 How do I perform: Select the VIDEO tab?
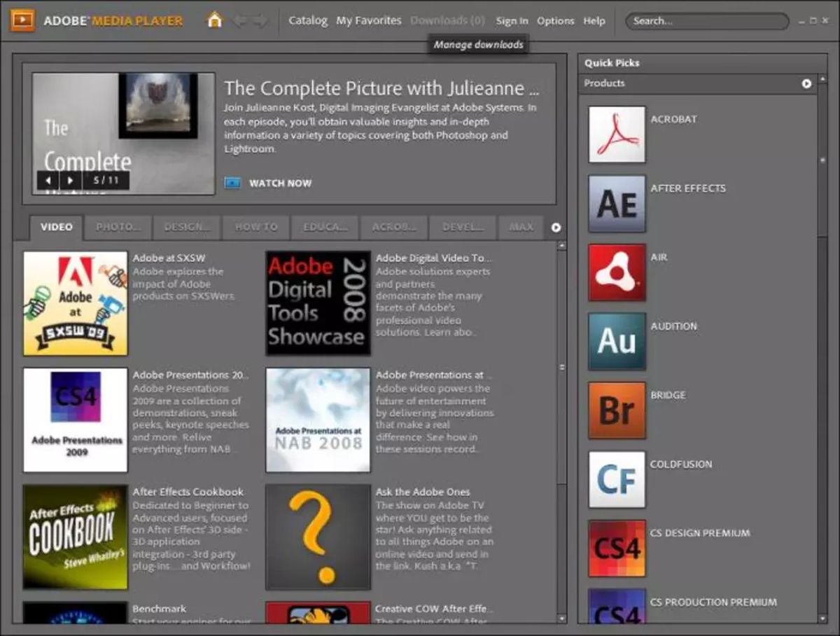point(56,227)
